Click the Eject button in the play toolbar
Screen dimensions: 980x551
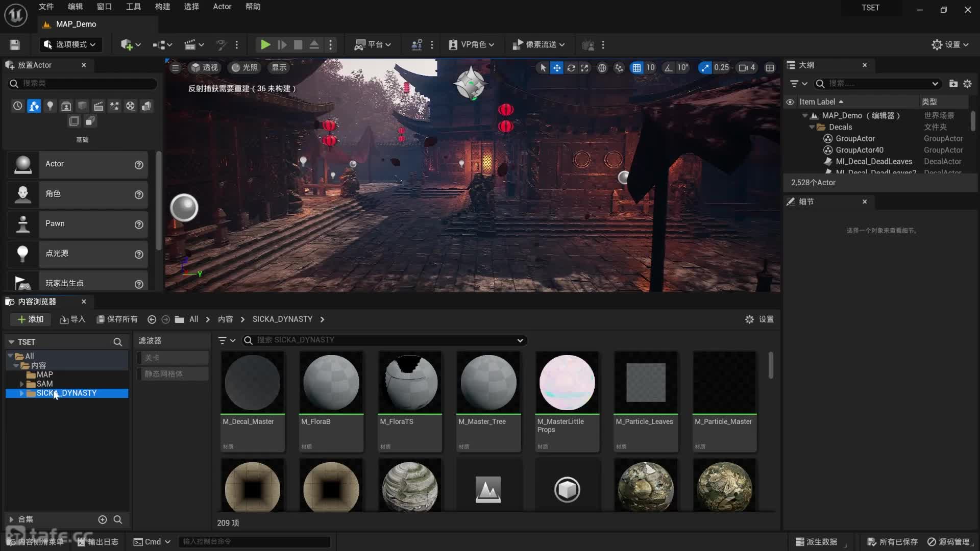314,45
